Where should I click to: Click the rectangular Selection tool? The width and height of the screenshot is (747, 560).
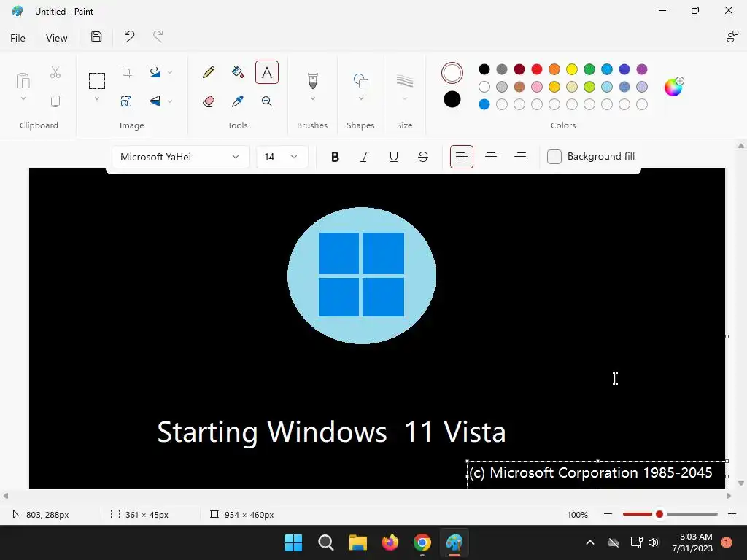(x=97, y=81)
